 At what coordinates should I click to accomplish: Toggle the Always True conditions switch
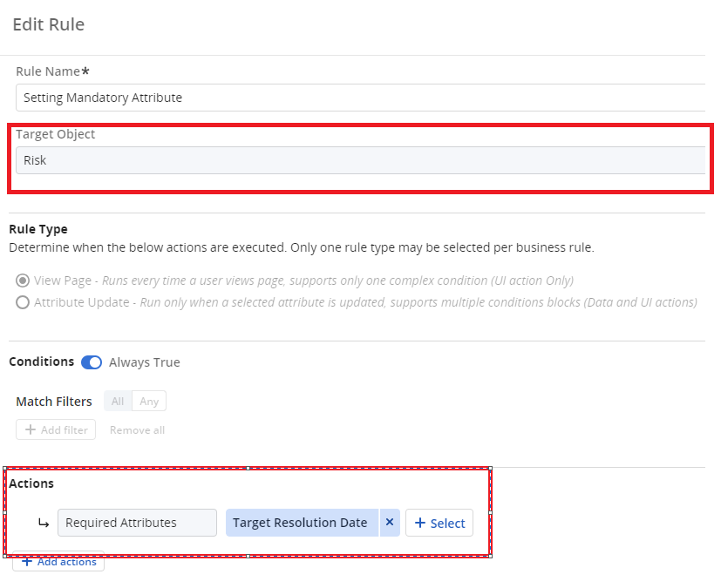92,362
